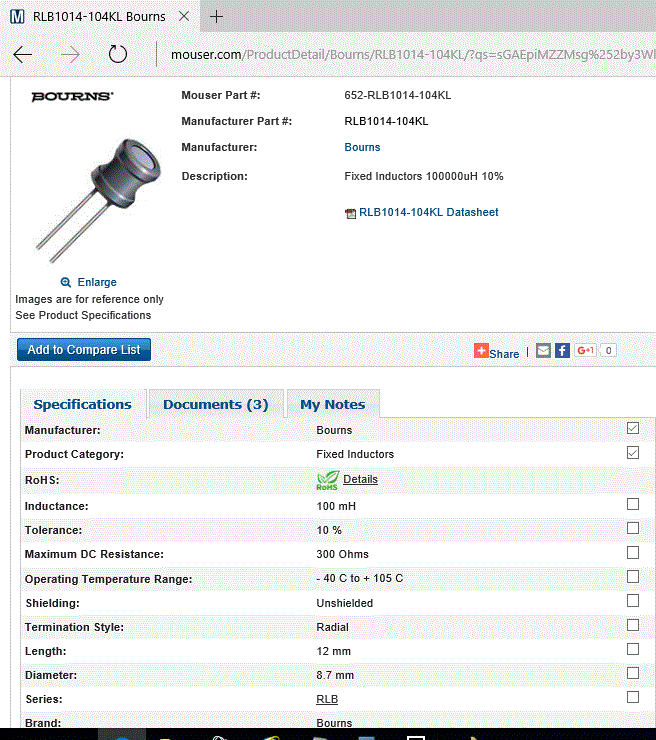Check the Shielding Unshielded checkbox
Image resolution: width=656 pixels, height=740 pixels.
point(633,600)
